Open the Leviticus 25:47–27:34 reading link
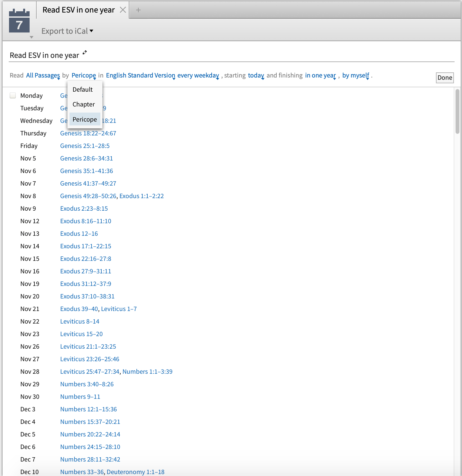The image size is (462, 476). click(x=90, y=371)
